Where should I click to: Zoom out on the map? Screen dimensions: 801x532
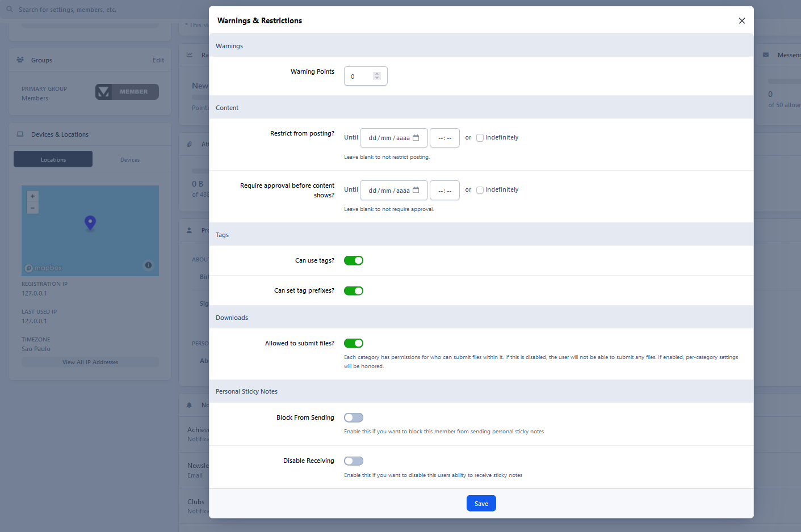32,208
